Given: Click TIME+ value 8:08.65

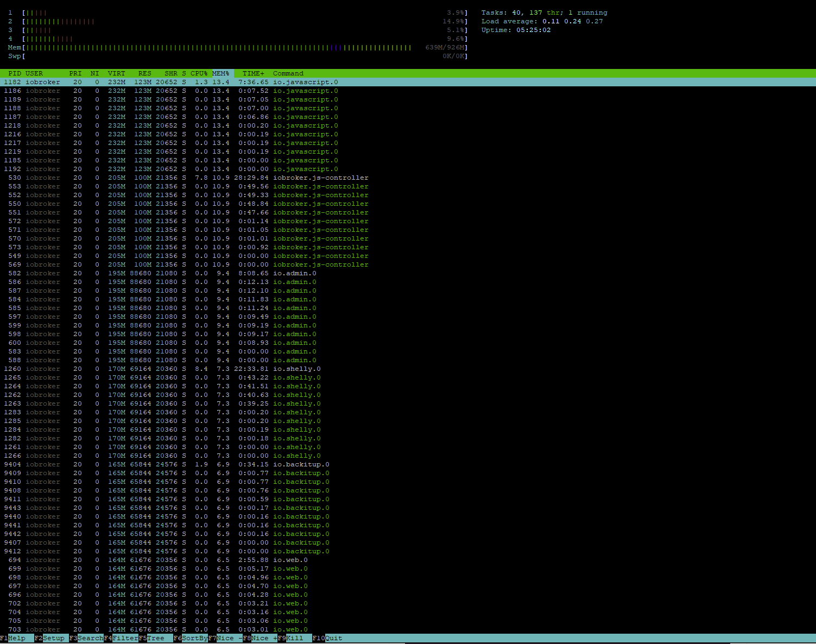Looking at the screenshot, I should pyautogui.click(x=254, y=273).
